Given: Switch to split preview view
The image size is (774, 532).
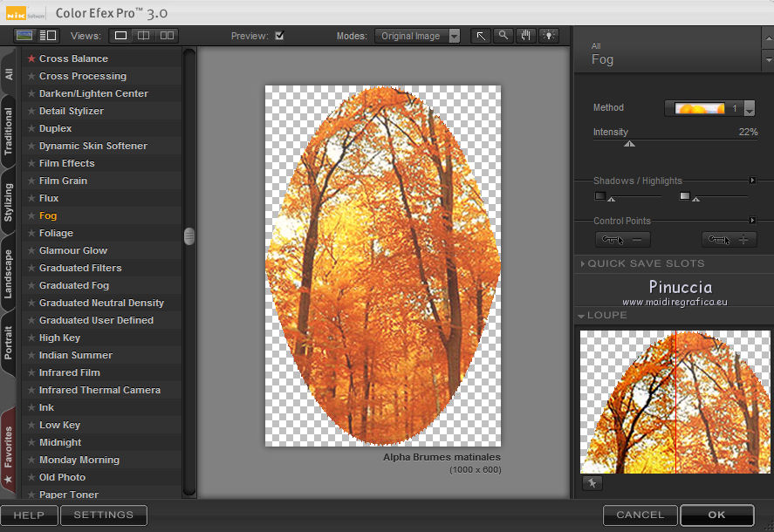Looking at the screenshot, I should pos(144,36).
